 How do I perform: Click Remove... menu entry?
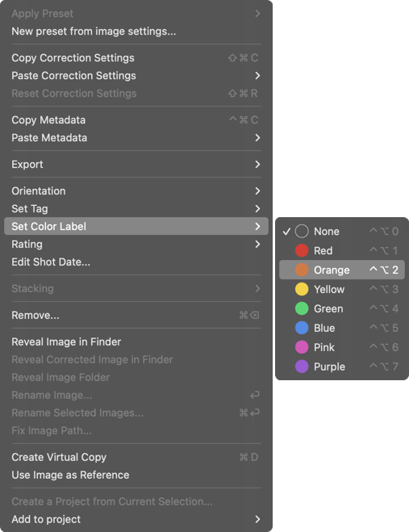coord(136,315)
